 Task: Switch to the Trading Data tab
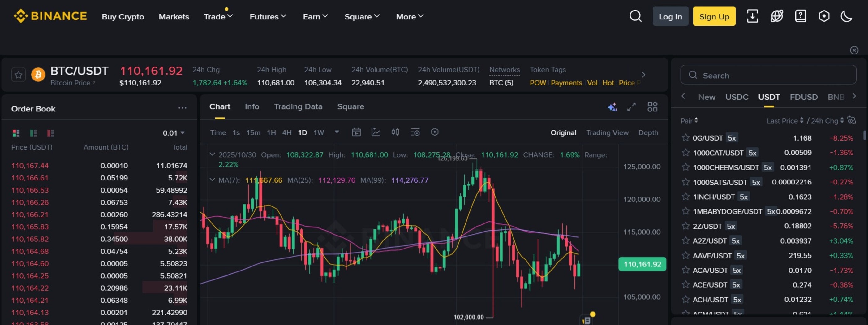pos(298,106)
